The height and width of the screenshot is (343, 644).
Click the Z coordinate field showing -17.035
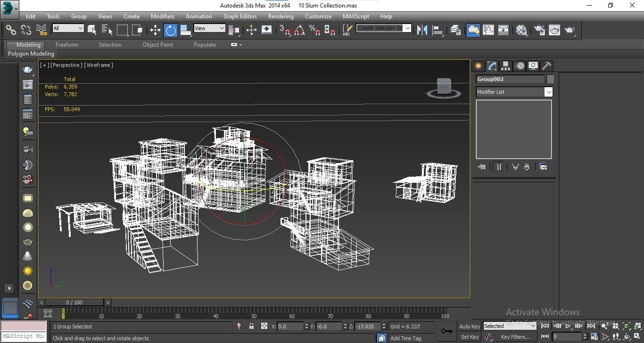pos(367,326)
